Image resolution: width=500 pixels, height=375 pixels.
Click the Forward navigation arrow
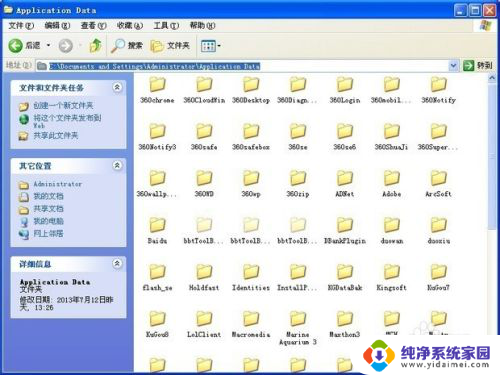(x=66, y=46)
